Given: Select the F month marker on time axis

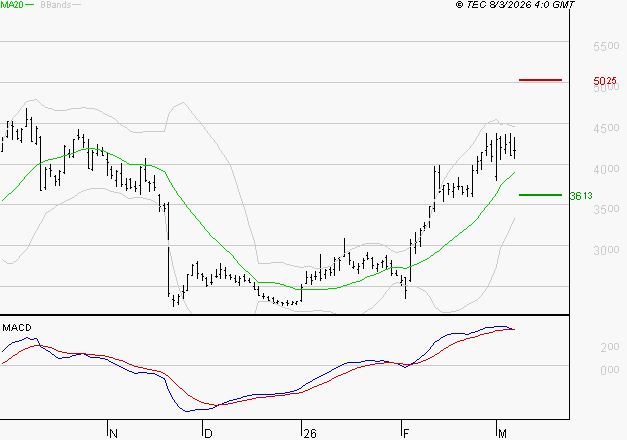Looking at the screenshot, I should [406, 432].
